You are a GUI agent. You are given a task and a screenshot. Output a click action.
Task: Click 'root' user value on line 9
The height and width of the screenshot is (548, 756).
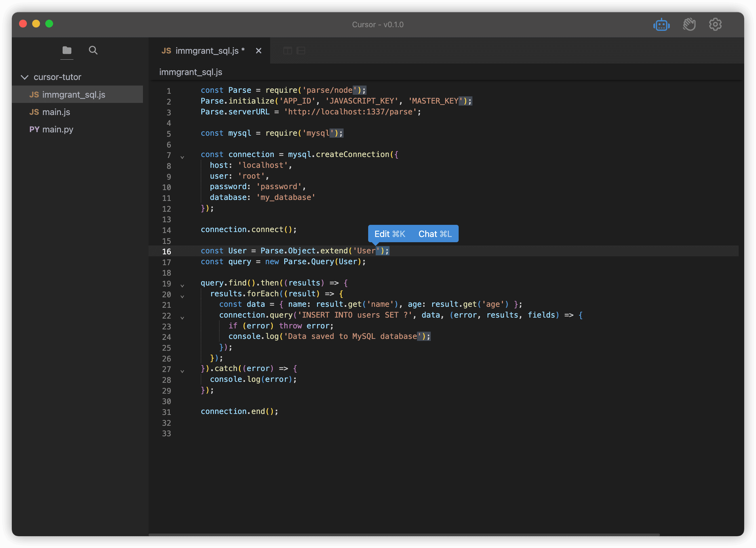click(251, 176)
